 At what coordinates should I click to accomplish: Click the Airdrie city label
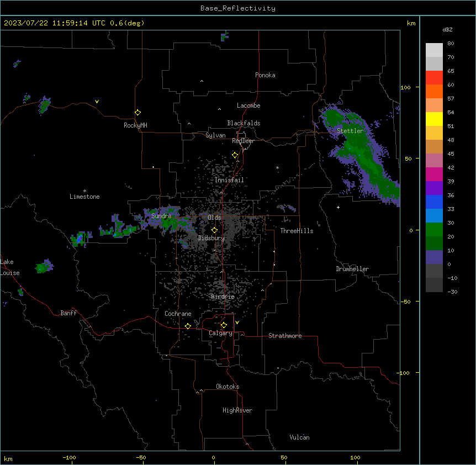click(x=223, y=297)
